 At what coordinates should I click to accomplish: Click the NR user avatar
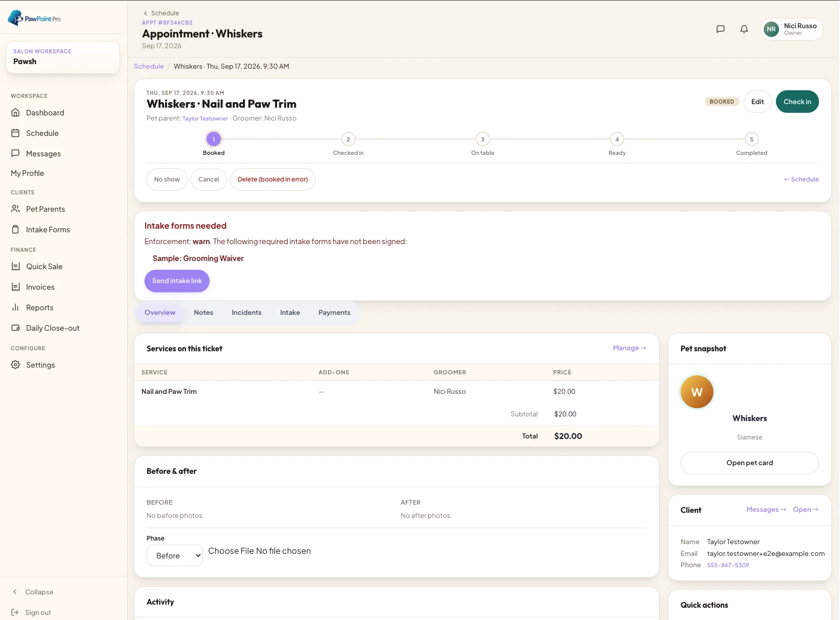[771, 29]
